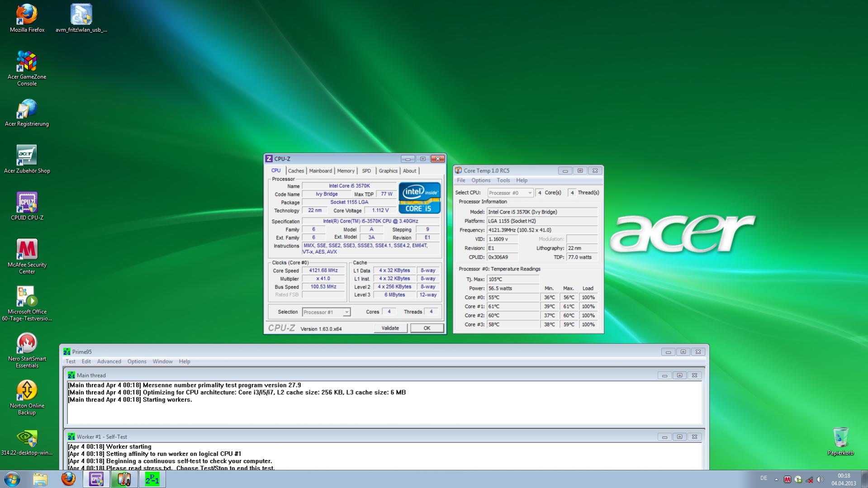Screen dimensions: 868x488
Task: Open the network status tray icon
Action: 809,479
